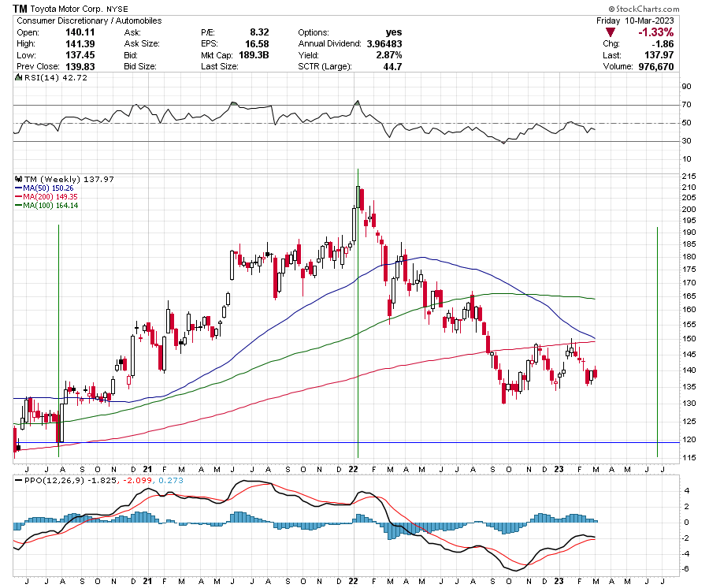Click the StockCharts.com watermark link
Viewport: 709px width, 588px height.
644,9
